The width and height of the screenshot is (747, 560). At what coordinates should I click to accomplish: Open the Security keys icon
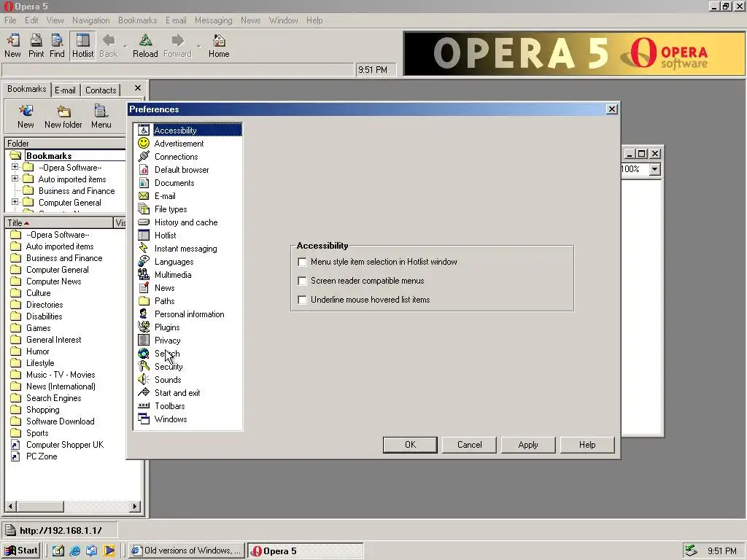coord(144,366)
